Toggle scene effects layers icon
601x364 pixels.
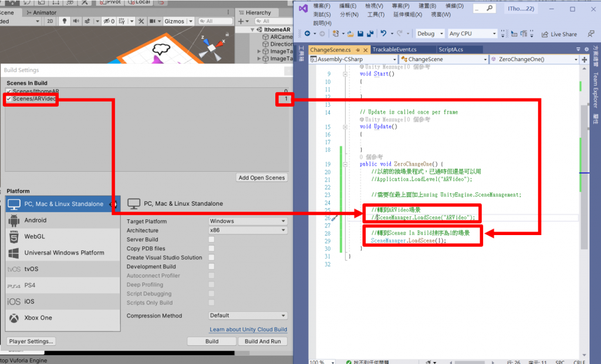87,21
